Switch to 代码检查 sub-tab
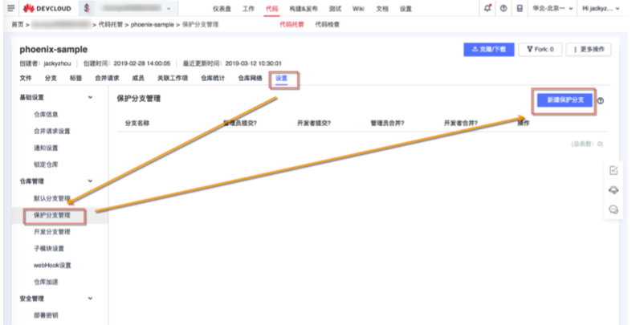Viewport: 644px width, 325px height. click(328, 25)
